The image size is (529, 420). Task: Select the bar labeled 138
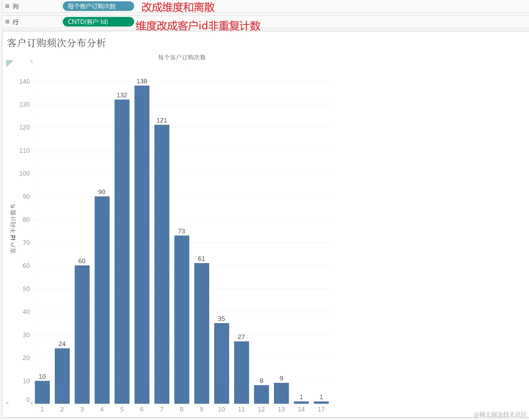pos(142,245)
